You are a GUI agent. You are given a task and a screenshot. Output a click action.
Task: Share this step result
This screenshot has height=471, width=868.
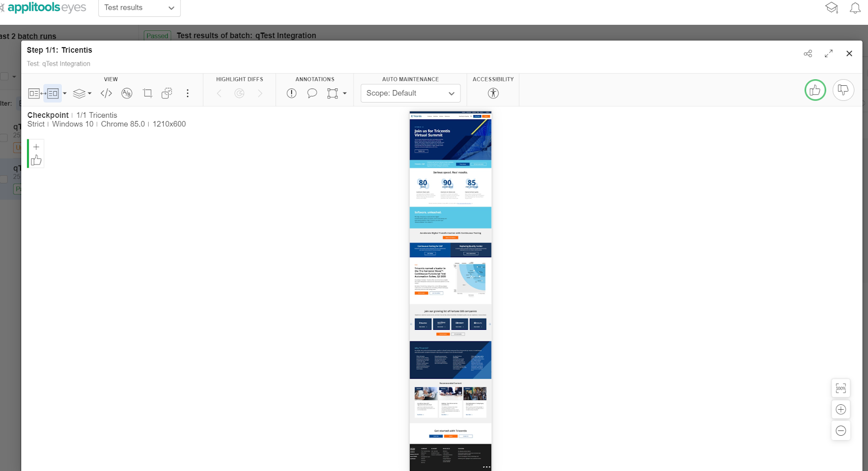(808, 53)
